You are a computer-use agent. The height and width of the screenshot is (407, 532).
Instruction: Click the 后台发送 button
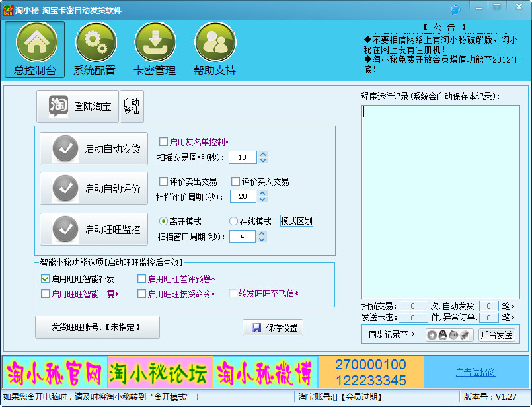497,335
